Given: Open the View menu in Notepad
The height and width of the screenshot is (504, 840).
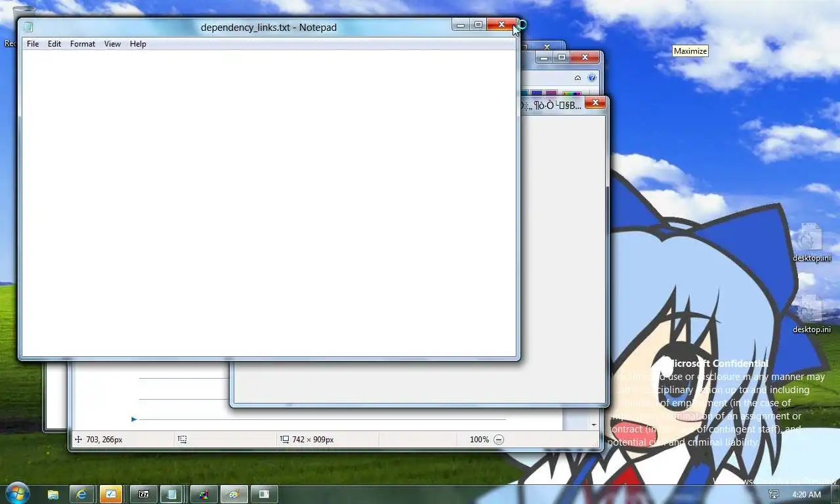Looking at the screenshot, I should tap(112, 44).
